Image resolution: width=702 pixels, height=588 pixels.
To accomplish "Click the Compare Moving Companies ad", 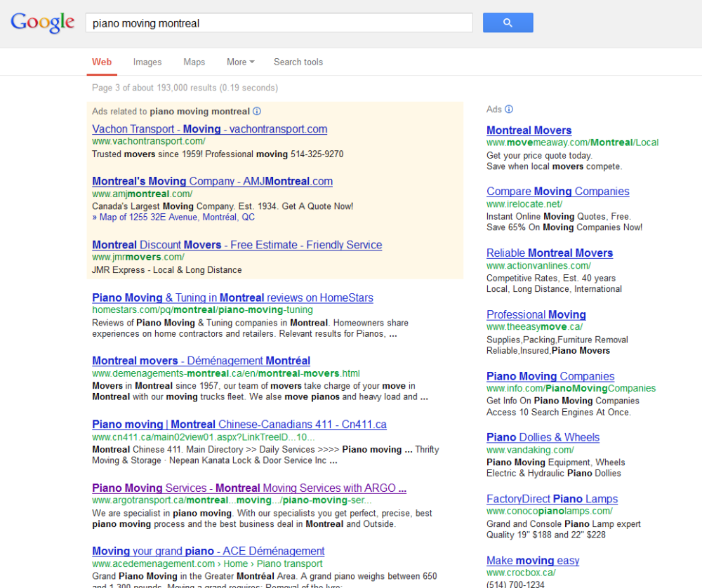I will (557, 192).
